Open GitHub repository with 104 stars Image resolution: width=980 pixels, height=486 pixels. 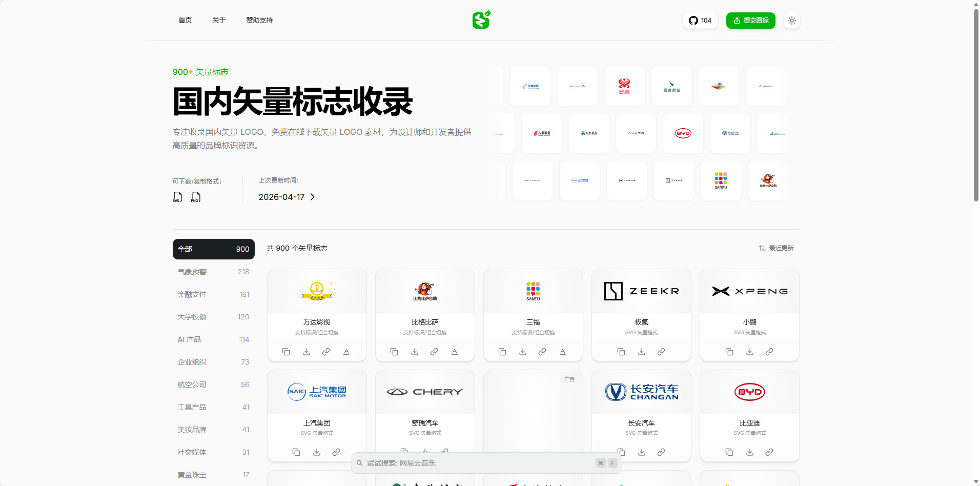[x=700, y=21]
